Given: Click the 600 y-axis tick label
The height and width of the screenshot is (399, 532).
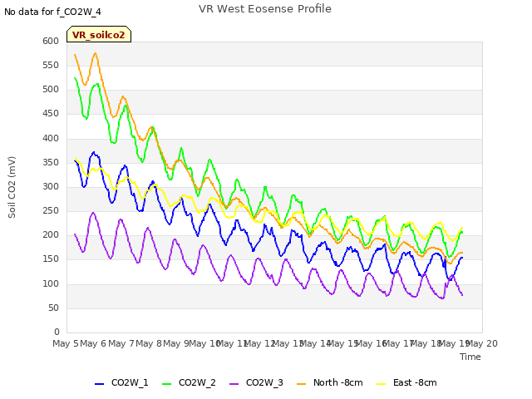Looking at the screenshot, I should (x=51, y=41).
